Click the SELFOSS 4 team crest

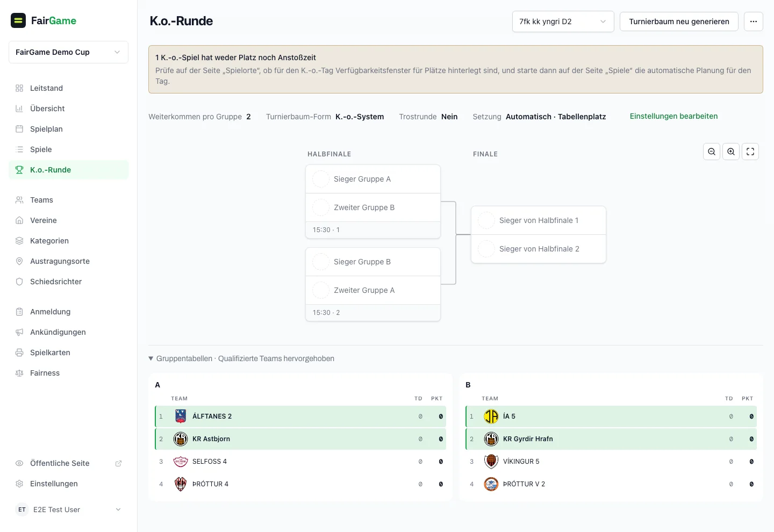click(x=181, y=462)
